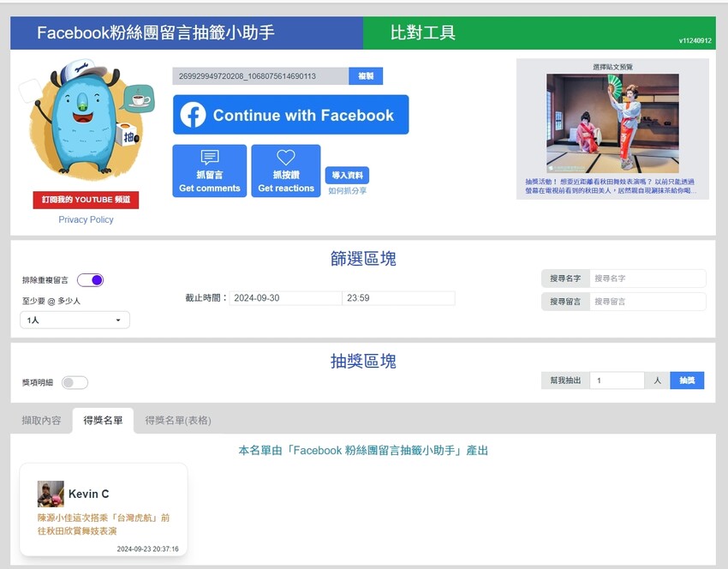Click the 本名單由 attribution line
Screen dimensions: 728x569
pyautogui.click(x=363, y=451)
